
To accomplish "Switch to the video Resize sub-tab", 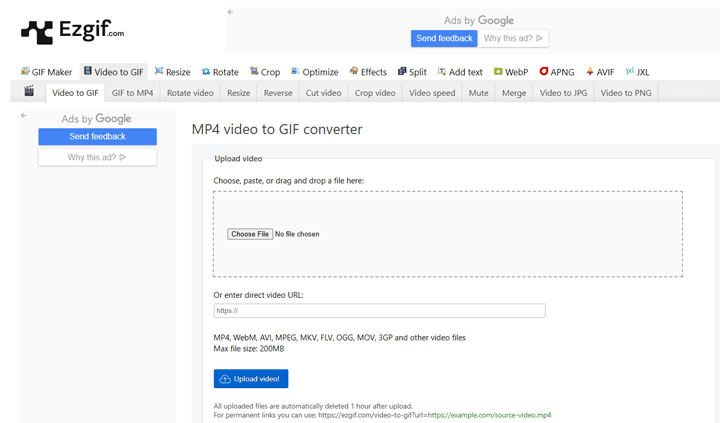I will pos(239,93).
